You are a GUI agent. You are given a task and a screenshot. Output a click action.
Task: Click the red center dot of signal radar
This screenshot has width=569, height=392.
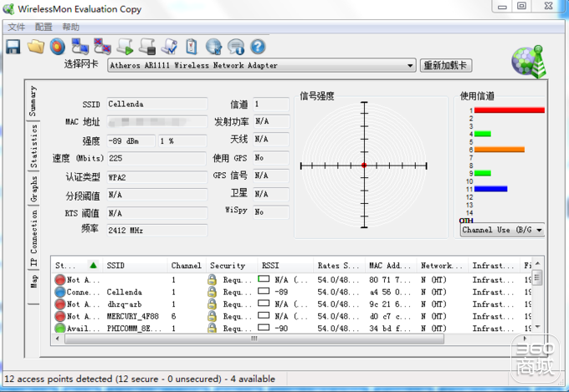(x=364, y=165)
